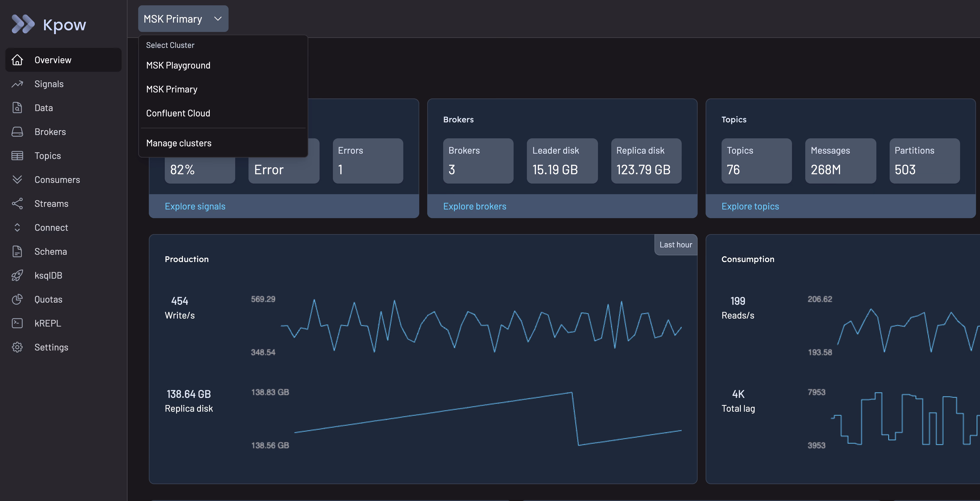This screenshot has height=501, width=980.
Task: Click the Reads/s consumption chart
Action: 908,330
